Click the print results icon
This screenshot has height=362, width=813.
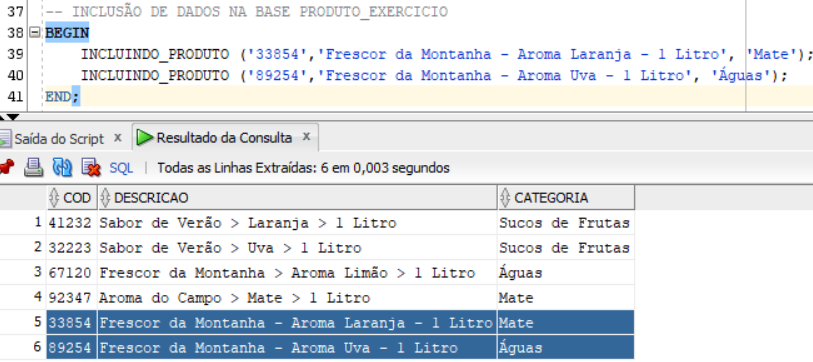coord(34,168)
